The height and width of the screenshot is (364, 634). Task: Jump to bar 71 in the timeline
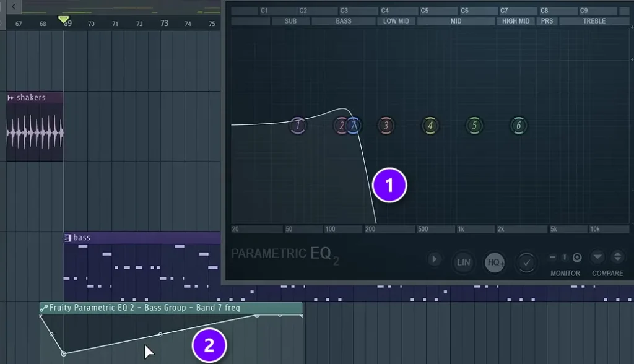coord(115,24)
